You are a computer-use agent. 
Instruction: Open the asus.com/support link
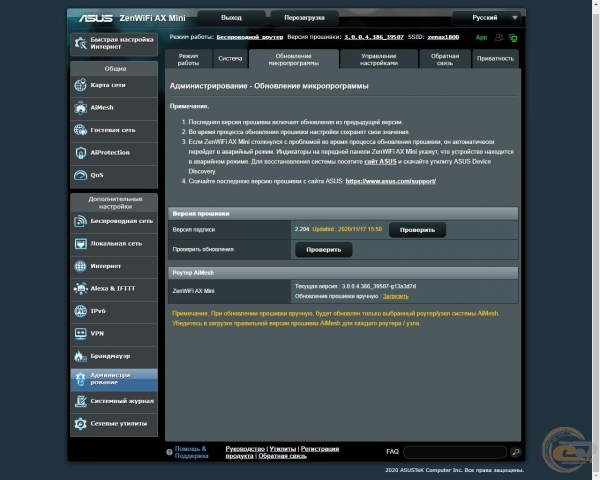390,181
